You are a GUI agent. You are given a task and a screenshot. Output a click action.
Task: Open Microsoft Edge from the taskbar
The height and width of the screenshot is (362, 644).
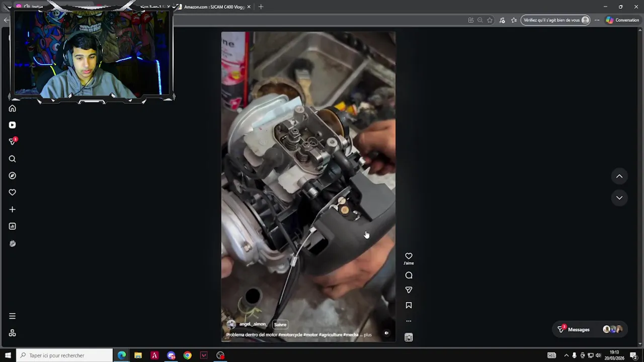coord(122,355)
